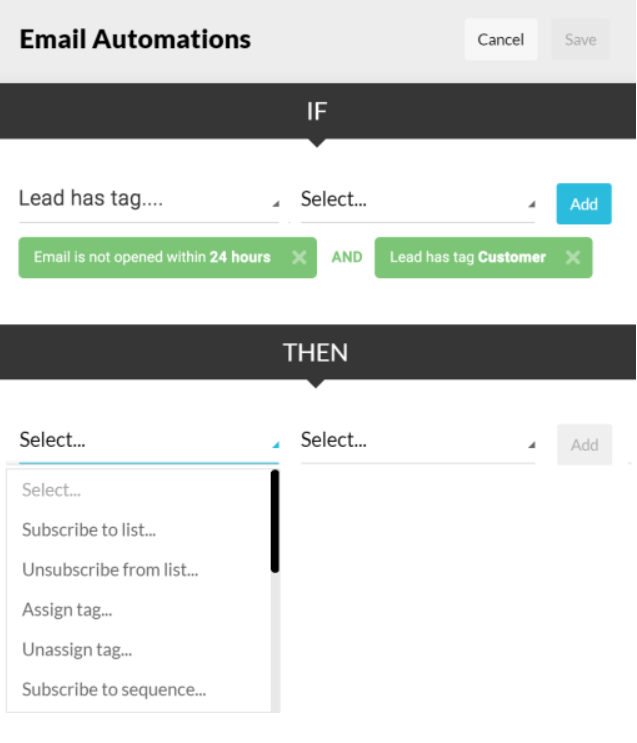Choose 'Subscribe to list...' from the menu
This screenshot has height=743, width=637.
click(x=89, y=530)
